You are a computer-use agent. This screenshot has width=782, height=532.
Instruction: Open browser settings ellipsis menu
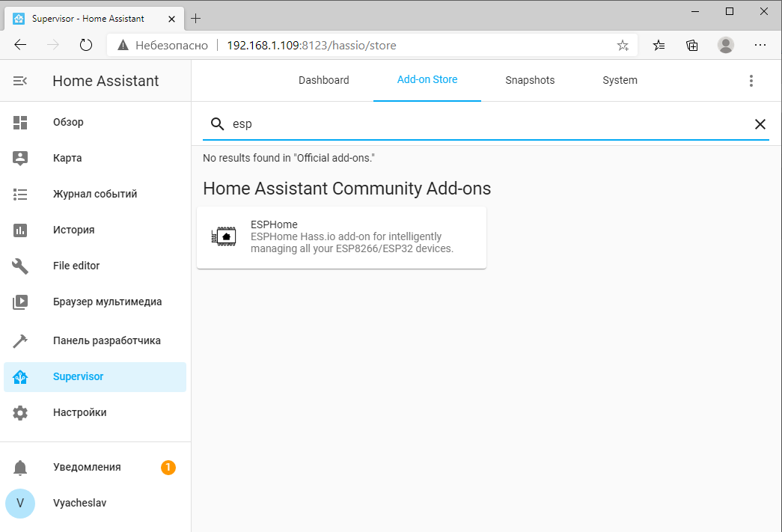click(760, 45)
